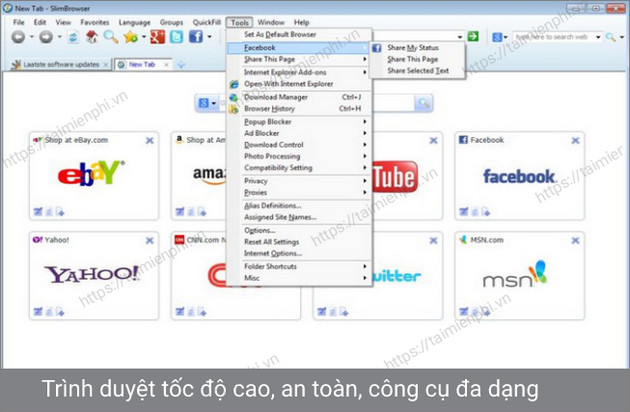Remove the MSN.com tile using its X
This screenshot has width=630, height=412.
click(576, 240)
